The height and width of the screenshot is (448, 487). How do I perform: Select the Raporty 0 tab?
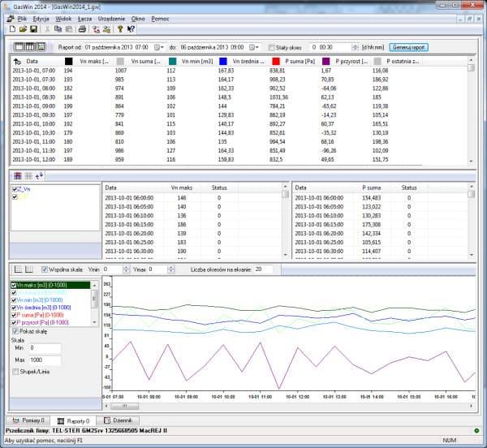pyautogui.click(x=73, y=421)
